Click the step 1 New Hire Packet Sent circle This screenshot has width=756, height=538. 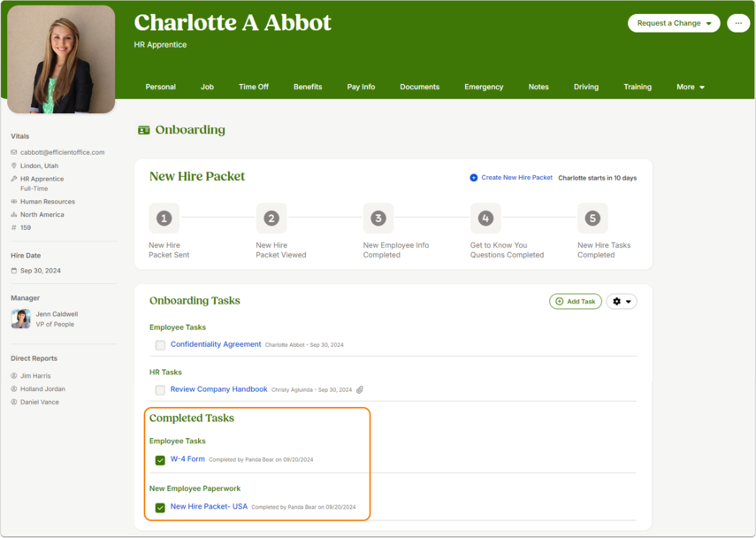tap(164, 218)
